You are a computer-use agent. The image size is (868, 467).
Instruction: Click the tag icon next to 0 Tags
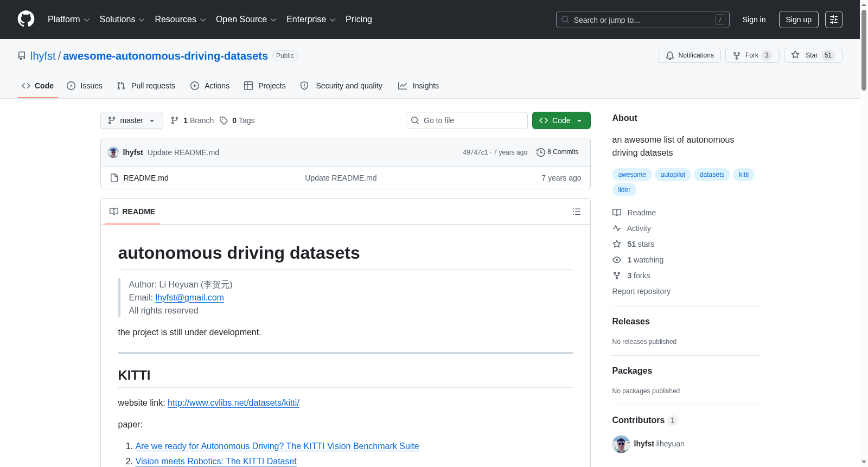click(x=224, y=120)
